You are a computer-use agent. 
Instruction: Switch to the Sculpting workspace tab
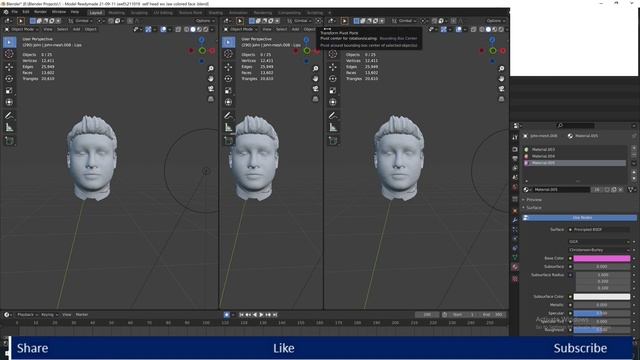[139, 13]
